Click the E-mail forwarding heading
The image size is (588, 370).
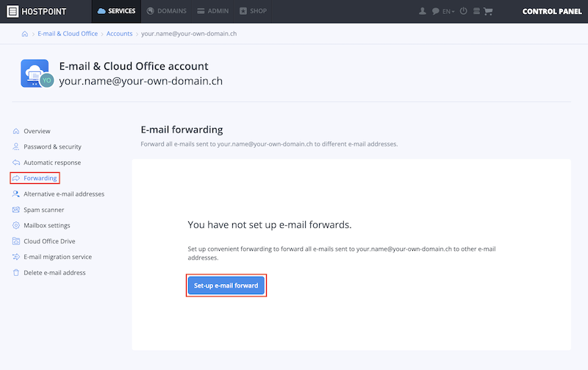pyautogui.click(x=182, y=130)
